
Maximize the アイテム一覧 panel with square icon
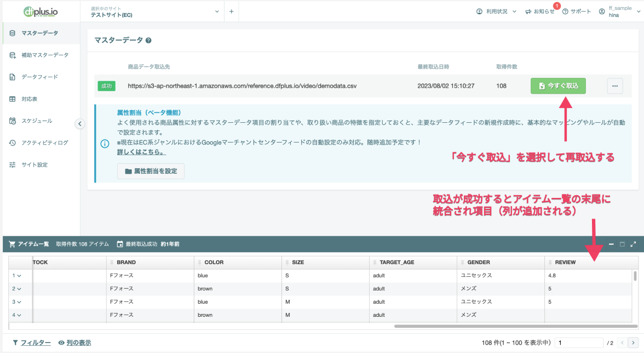pyautogui.click(x=622, y=244)
